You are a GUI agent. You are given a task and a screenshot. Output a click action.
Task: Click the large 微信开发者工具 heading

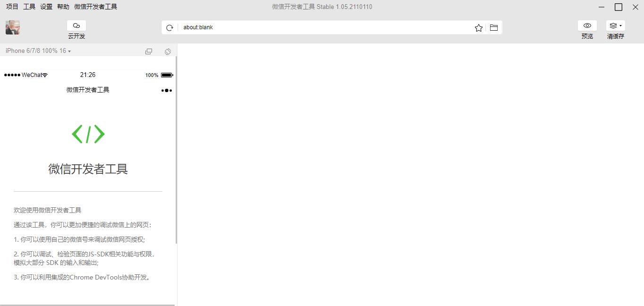pyautogui.click(x=88, y=169)
